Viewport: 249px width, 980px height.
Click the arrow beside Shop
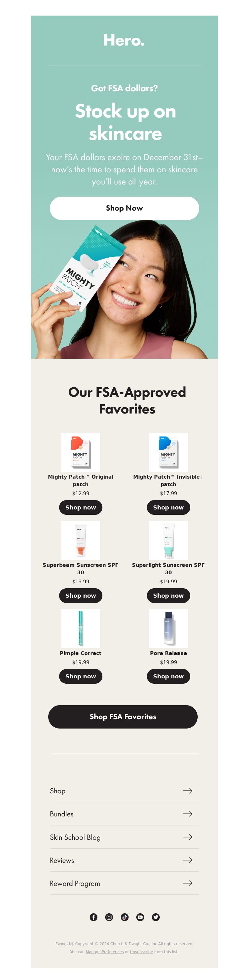coord(188,791)
